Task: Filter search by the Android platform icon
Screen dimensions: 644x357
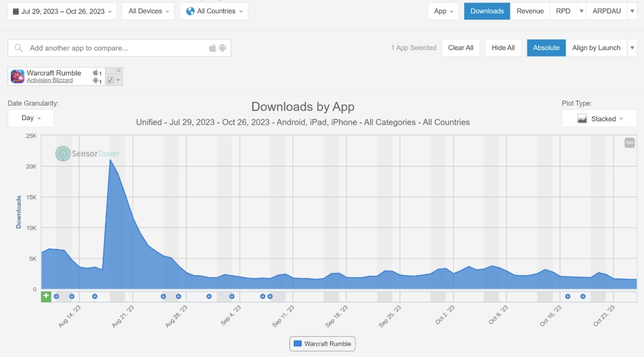Action: pos(223,48)
